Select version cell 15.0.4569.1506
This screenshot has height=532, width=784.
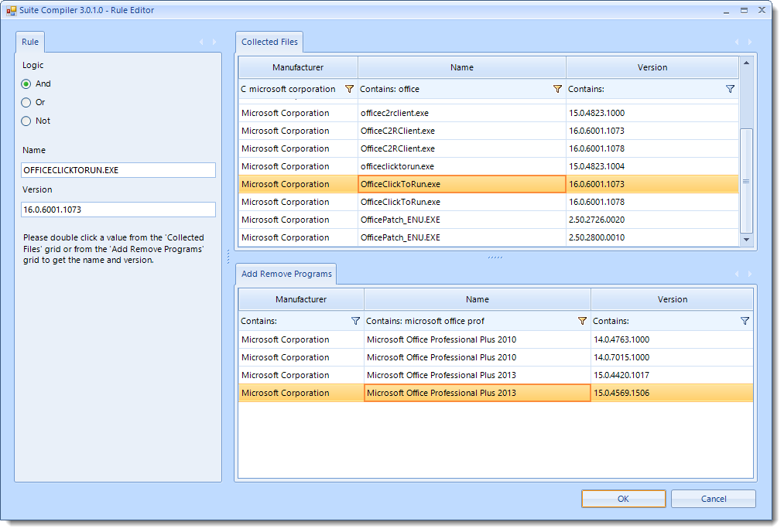coord(673,393)
